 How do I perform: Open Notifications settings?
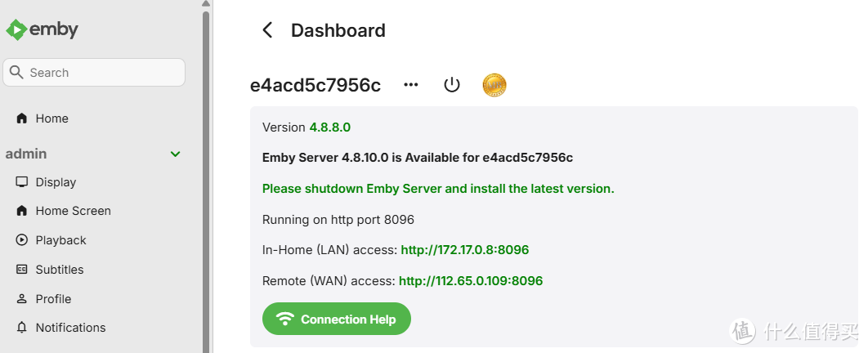70,328
